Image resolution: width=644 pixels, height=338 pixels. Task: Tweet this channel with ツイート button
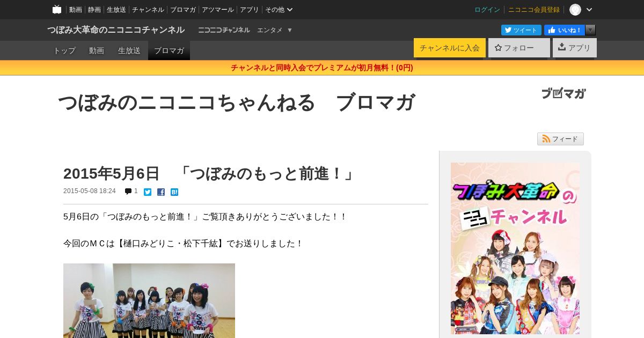[x=521, y=30]
